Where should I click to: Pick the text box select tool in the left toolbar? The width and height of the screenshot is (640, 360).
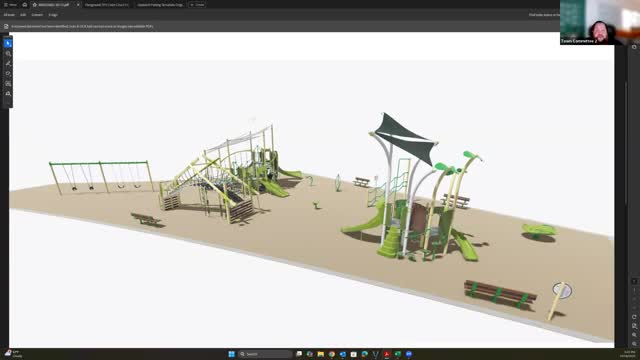coord(8,84)
